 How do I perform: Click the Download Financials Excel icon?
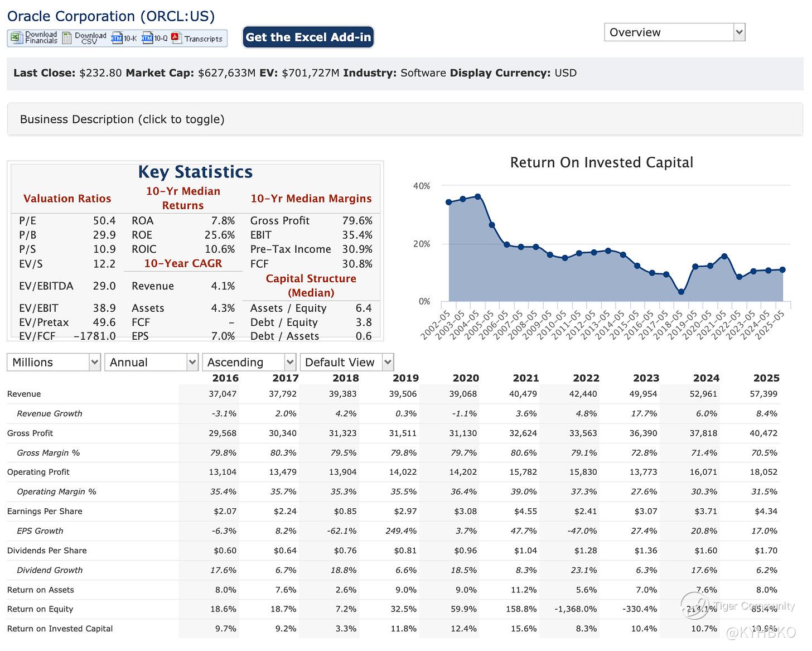click(x=17, y=38)
